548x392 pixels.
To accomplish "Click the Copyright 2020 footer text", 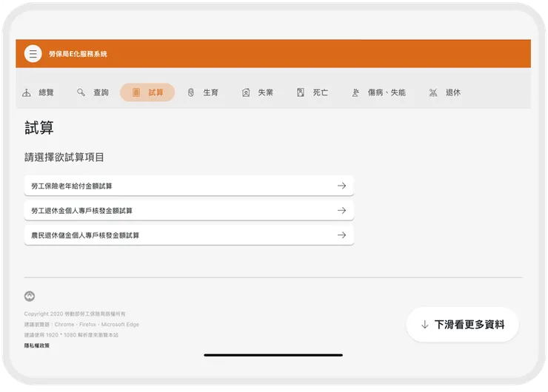I will [75, 314].
